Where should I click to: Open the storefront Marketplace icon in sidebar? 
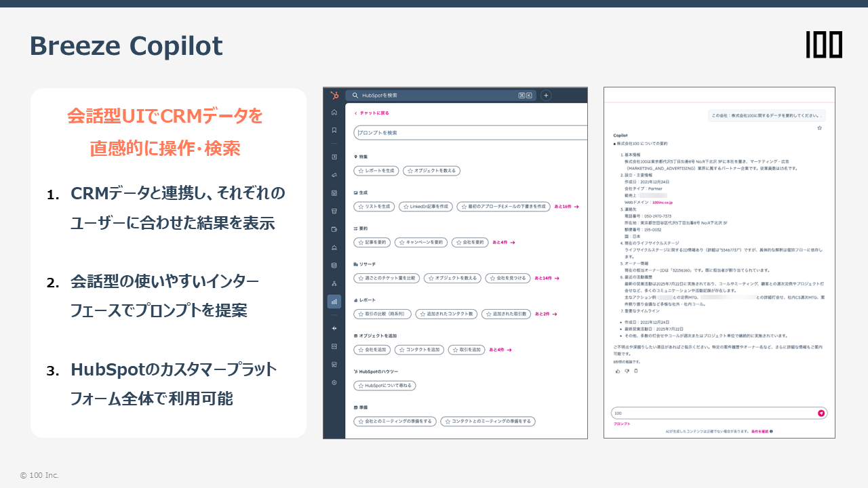[x=334, y=364]
